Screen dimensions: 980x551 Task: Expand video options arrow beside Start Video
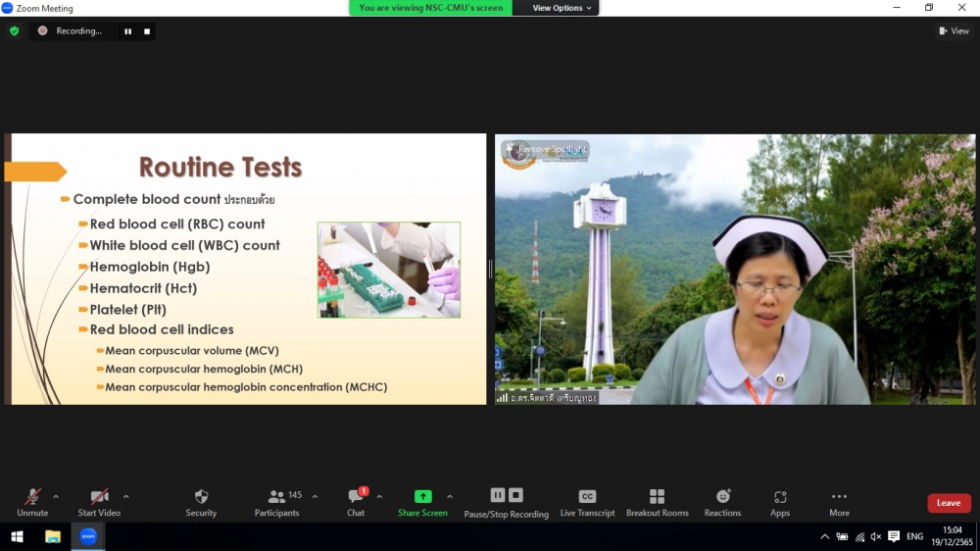click(126, 496)
